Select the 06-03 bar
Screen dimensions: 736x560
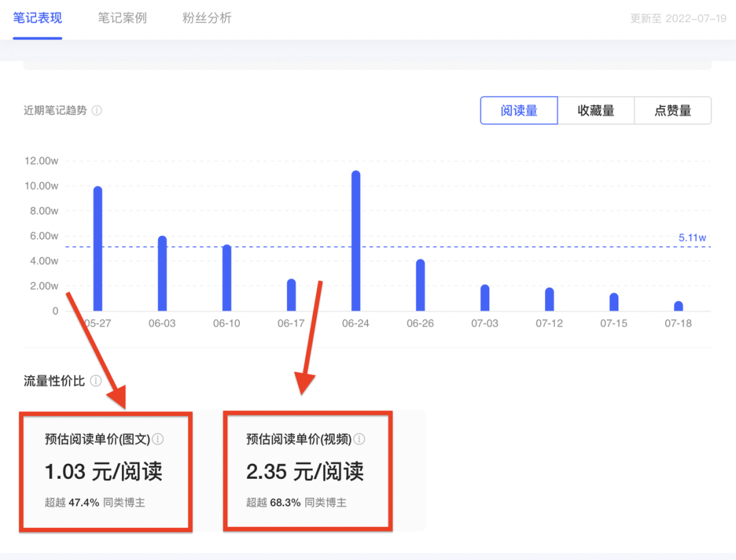pyautogui.click(x=162, y=273)
